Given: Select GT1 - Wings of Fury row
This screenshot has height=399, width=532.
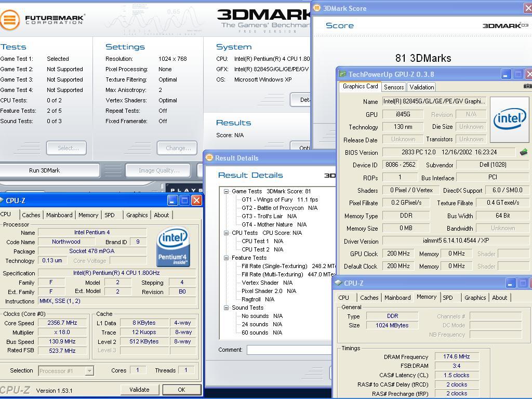Looking at the screenshot, I should pyautogui.click(x=280, y=199).
